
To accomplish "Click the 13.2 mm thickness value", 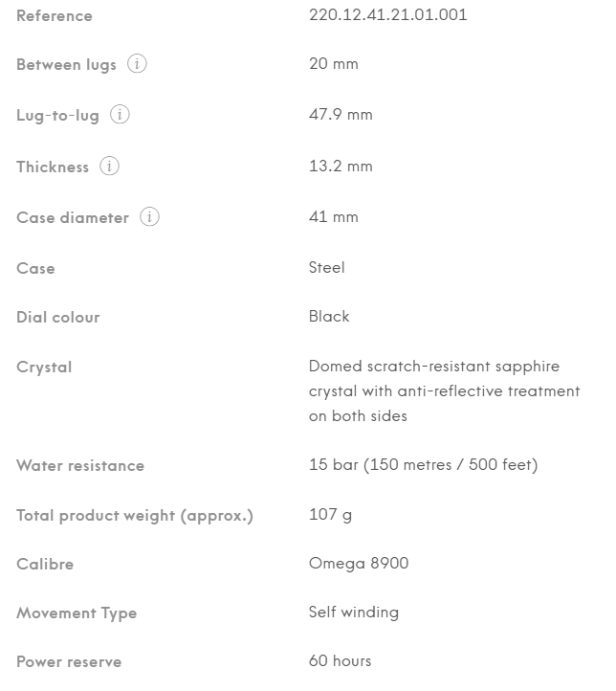I will (341, 167).
